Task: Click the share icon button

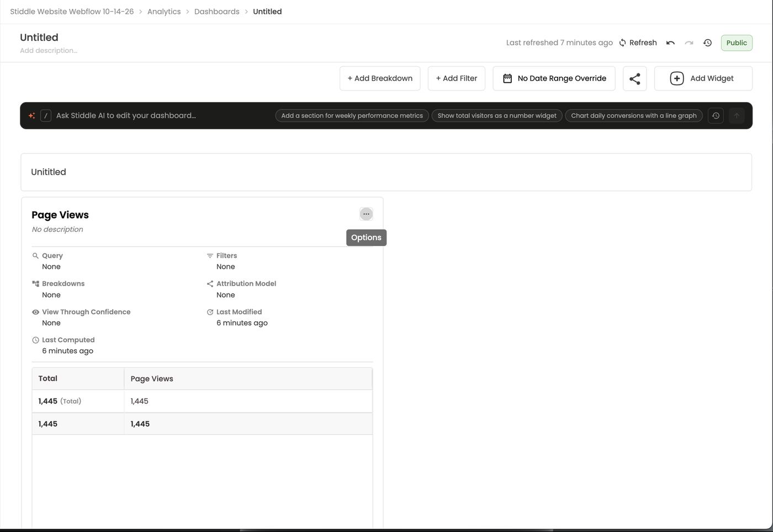Action: coord(635,78)
